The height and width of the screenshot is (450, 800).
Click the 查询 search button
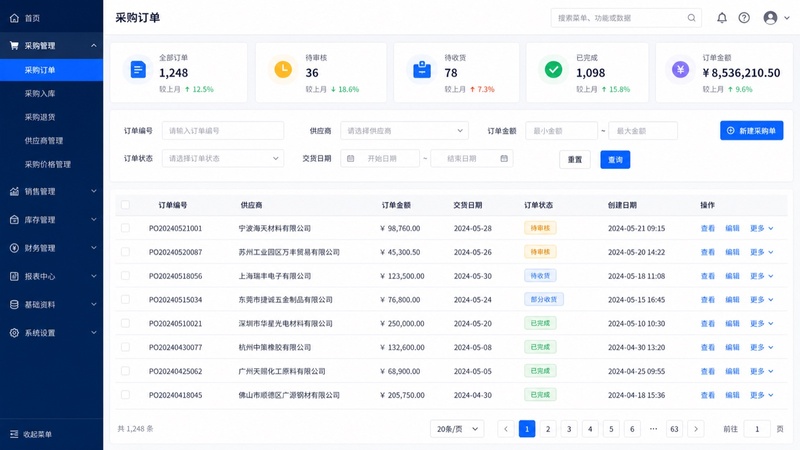click(x=615, y=160)
